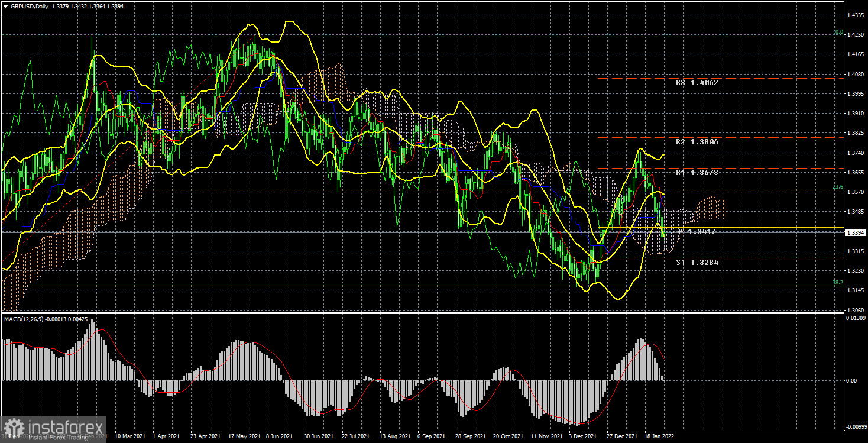The width and height of the screenshot is (868, 443).
Task: Click the 1.3060 price axis value
Action: tap(855, 311)
